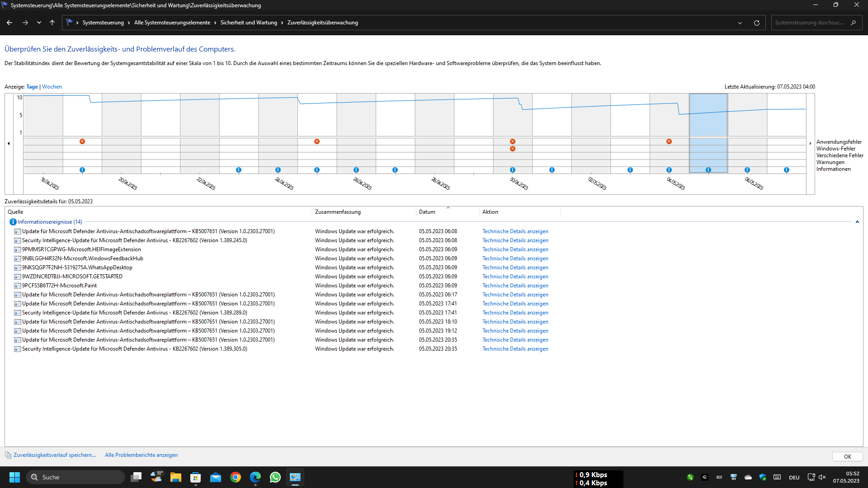Go back with the navigation arrow
868x488 pixels.
(x=9, y=23)
